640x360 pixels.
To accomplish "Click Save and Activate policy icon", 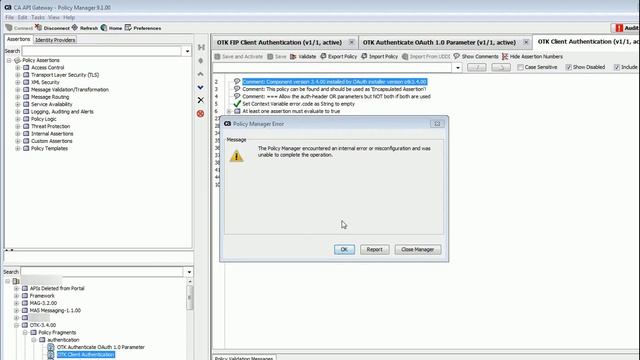I will point(218,56).
